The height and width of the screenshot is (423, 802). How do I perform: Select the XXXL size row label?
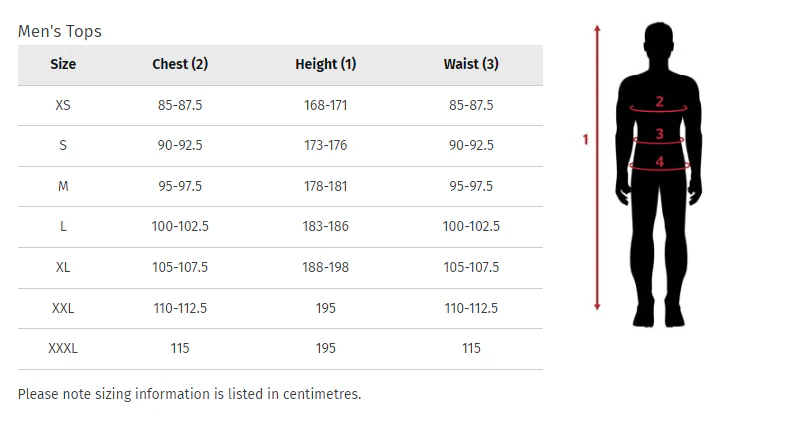click(63, 348)
